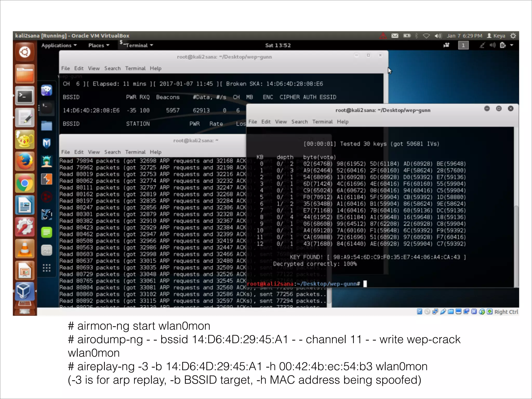Click the aircrack terminal command prompt cursor
Image resolution: width=532 pixels, height=399 pixels.
(365, 284)
